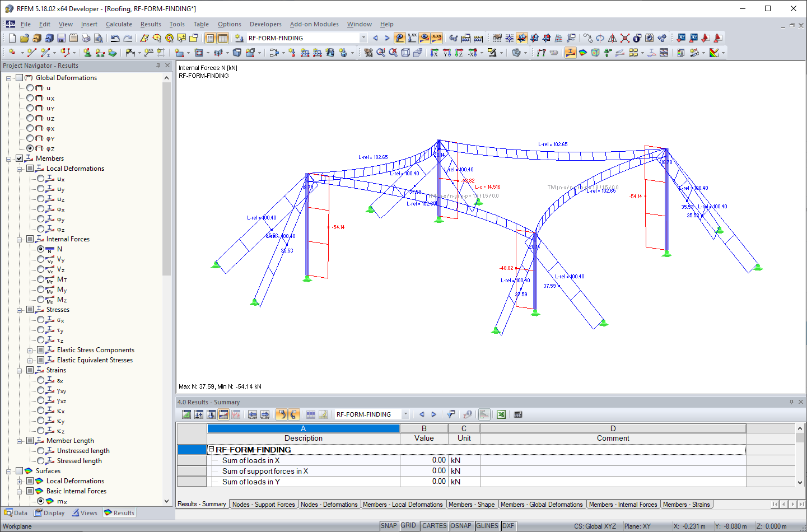Screen dimensions: 807x532
Task: Open the RF-FORM-FINDING load case dropdown
Action: (x=363, y=38)
